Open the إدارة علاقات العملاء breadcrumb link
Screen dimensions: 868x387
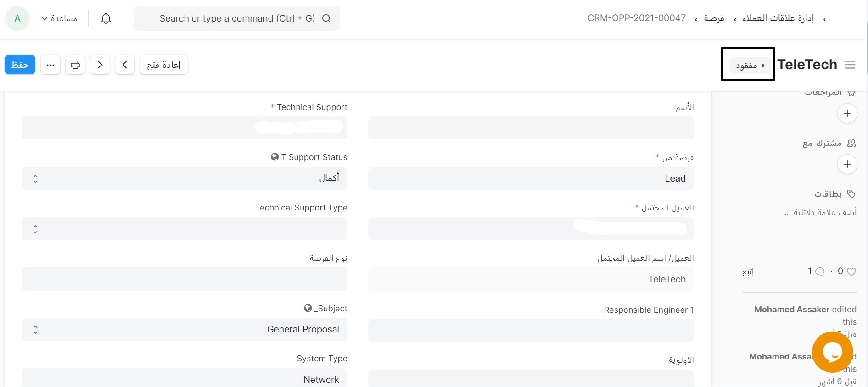point(778,18)
